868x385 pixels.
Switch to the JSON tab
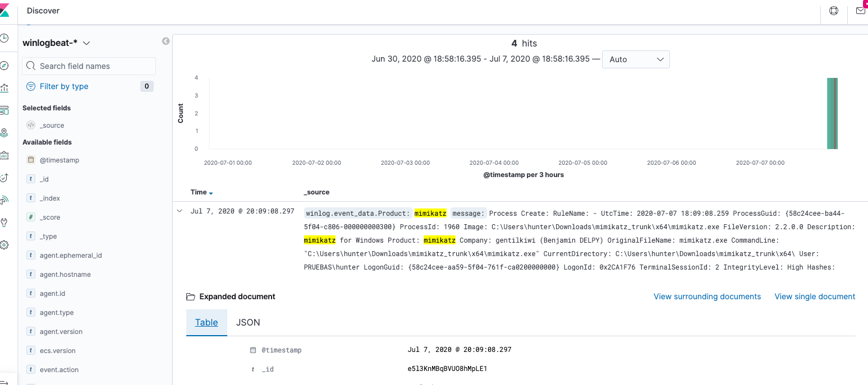pyautogui.click(x=248, y=323)
